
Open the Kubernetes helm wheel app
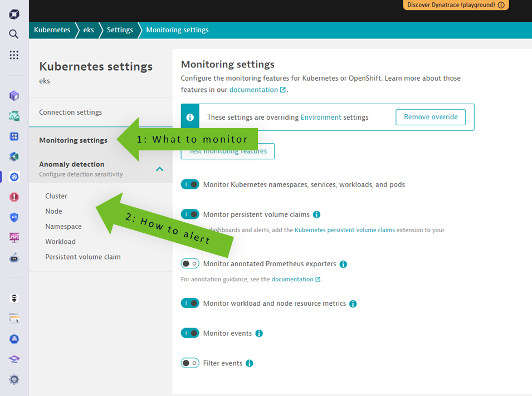[14, 177]
